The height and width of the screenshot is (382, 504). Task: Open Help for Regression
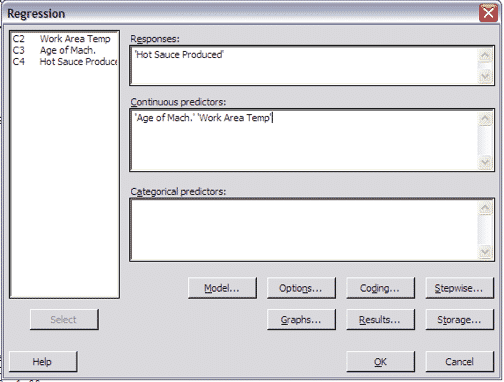[x=43, y=362]
